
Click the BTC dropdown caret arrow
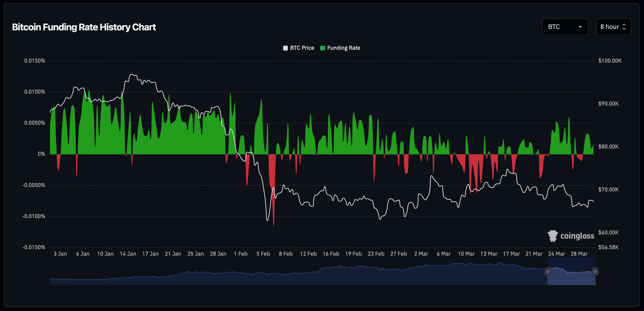click(580, 27)
